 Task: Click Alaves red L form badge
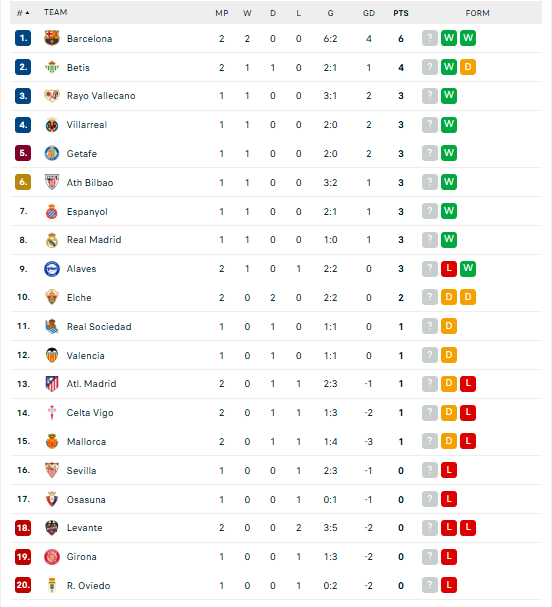tap(449, 269)
